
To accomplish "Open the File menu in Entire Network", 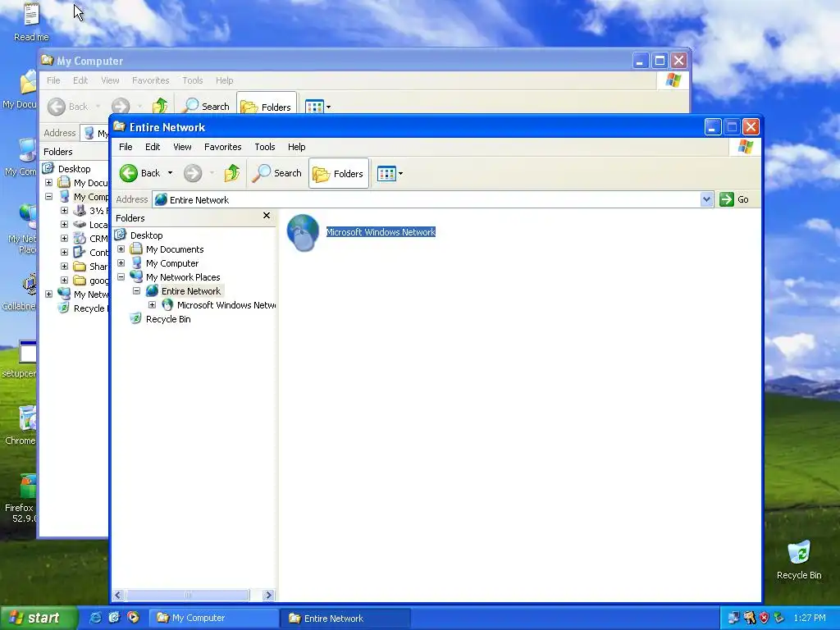I will point(126,147).
